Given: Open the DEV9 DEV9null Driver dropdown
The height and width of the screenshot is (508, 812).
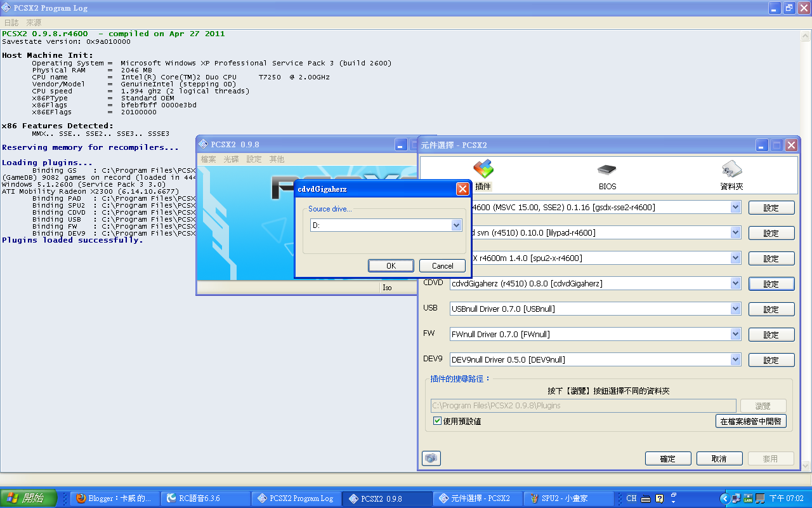Looking at the screenshot, I should coord(735,359).
